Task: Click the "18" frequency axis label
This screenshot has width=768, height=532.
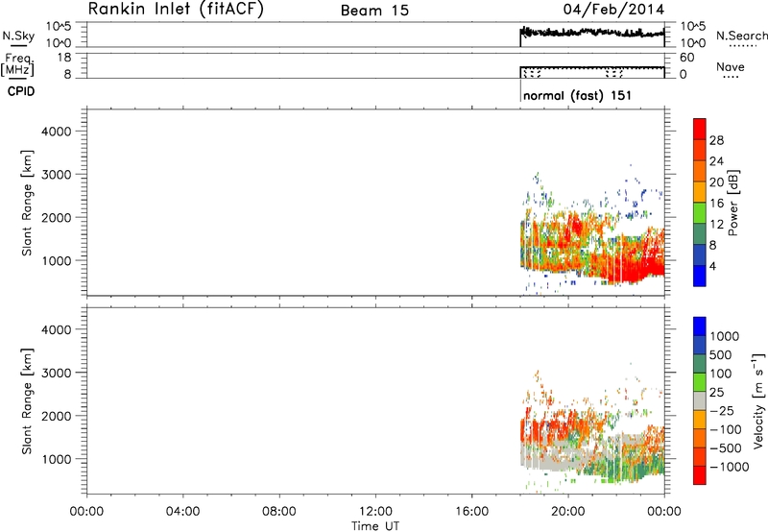Action: [64, 58]
